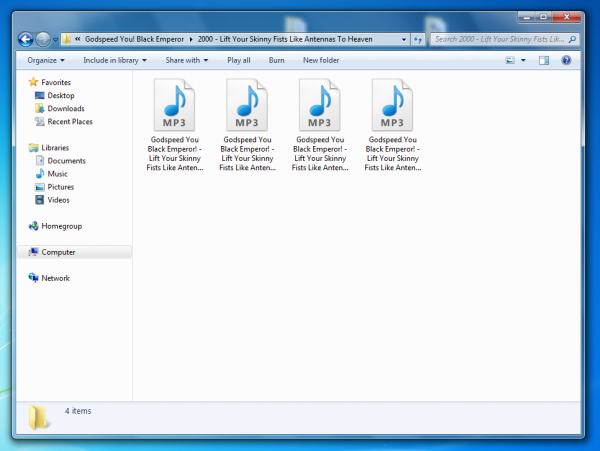Viewport: 600px width, 451px height.
Task: Click the Favorites star icon
Action: 33,82
